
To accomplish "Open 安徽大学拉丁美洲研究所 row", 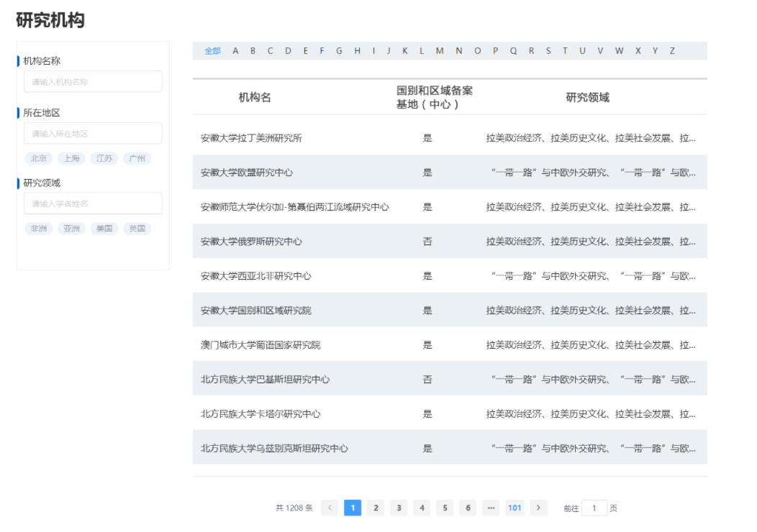I will 450,138.
